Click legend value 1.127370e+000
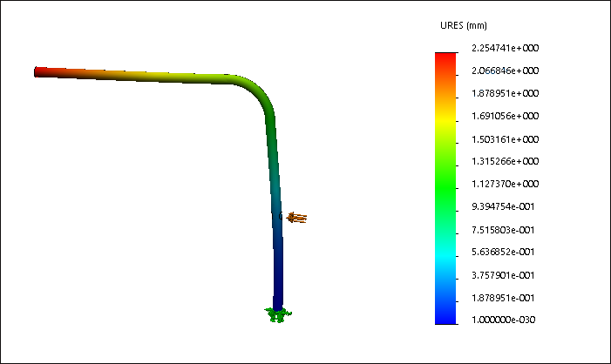Viewport: 611px width, 364px height. point(505,184)
